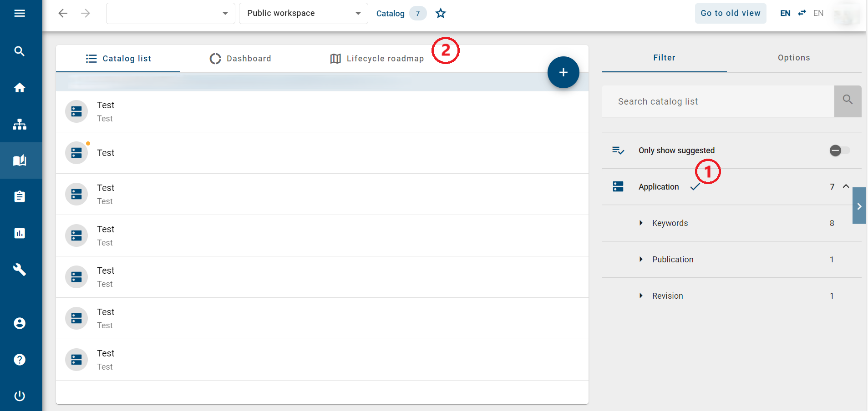Select the search icon in sidebar
The height and width of the screenshot is (411, 868).
click(20, 51)
